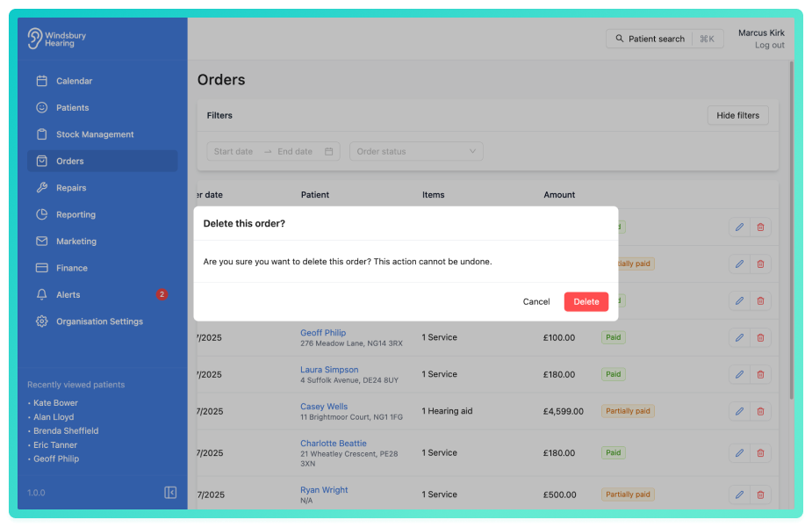The width and height of the screenshot is (812, 527).
Task: Click the Alerts bell icon
Action: tap(42, 294)
